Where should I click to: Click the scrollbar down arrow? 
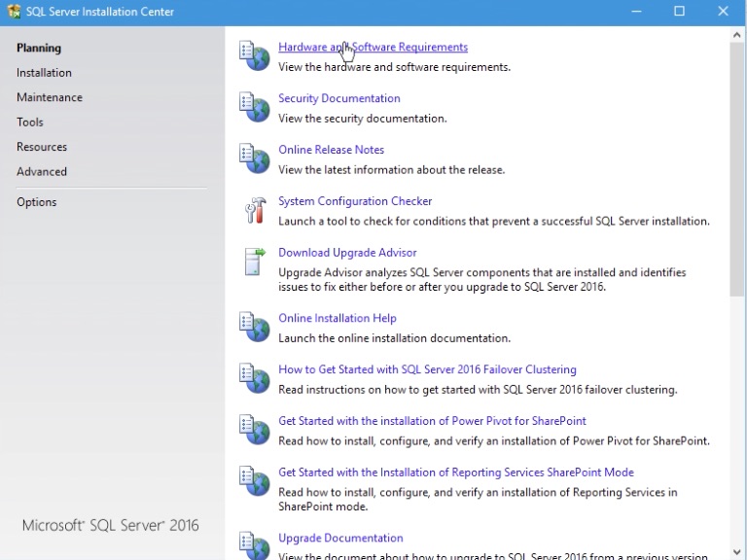(x=737, y=552)
